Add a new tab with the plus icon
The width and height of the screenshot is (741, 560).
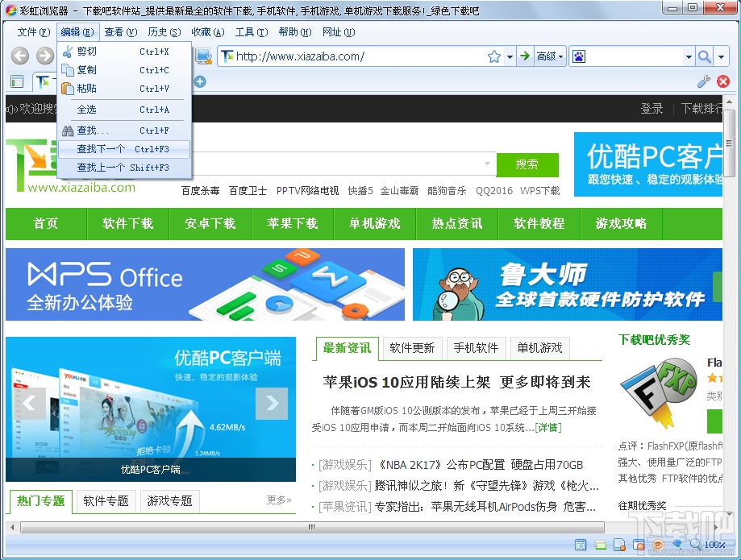pyautogui.click(x=200, y=81)
